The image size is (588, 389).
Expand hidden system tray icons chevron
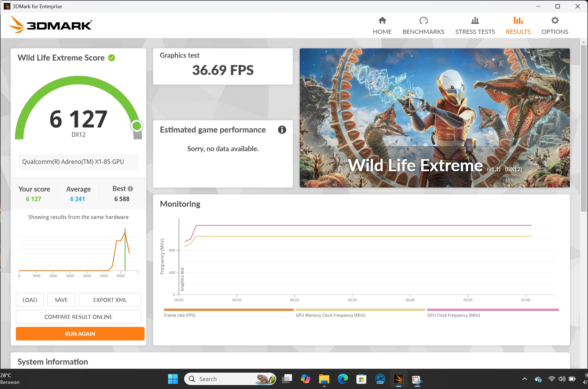(524, 379)
